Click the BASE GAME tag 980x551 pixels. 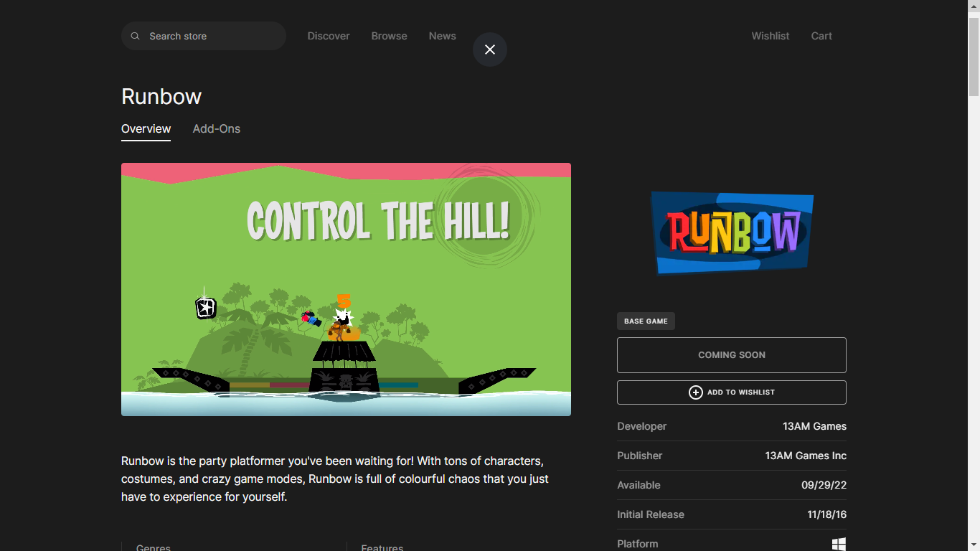click(646, 321)
